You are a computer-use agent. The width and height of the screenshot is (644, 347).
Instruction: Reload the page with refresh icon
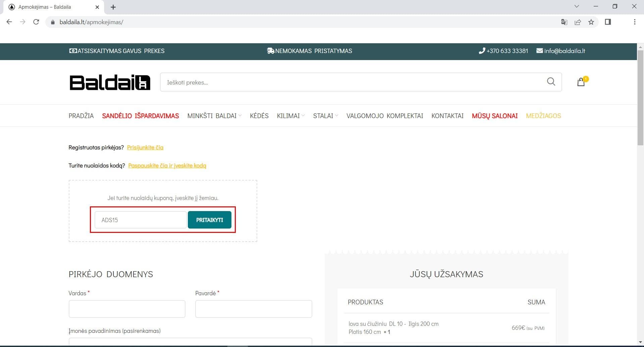click(36, 22)
